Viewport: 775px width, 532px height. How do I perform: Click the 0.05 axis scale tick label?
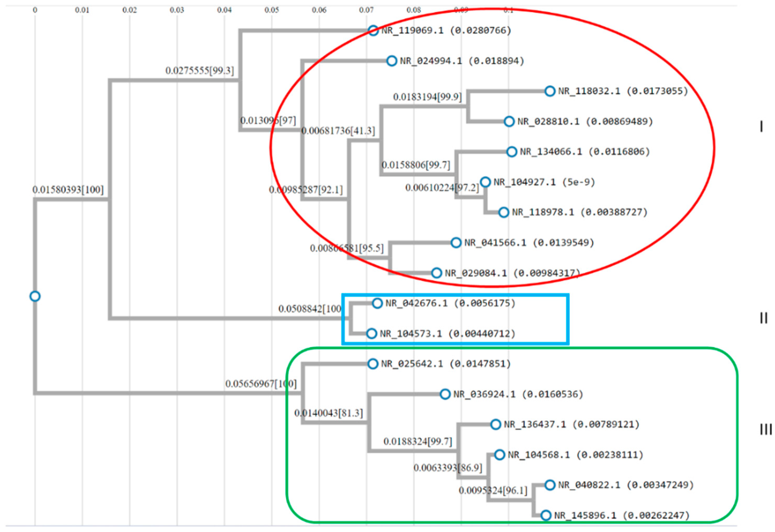pyautogui.click(x=272, y=10)
